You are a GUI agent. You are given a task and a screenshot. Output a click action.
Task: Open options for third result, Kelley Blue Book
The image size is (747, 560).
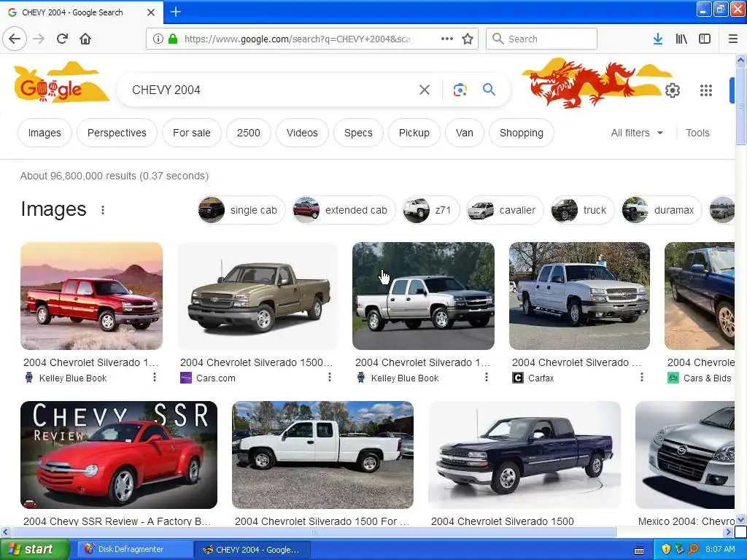point(487,377)
